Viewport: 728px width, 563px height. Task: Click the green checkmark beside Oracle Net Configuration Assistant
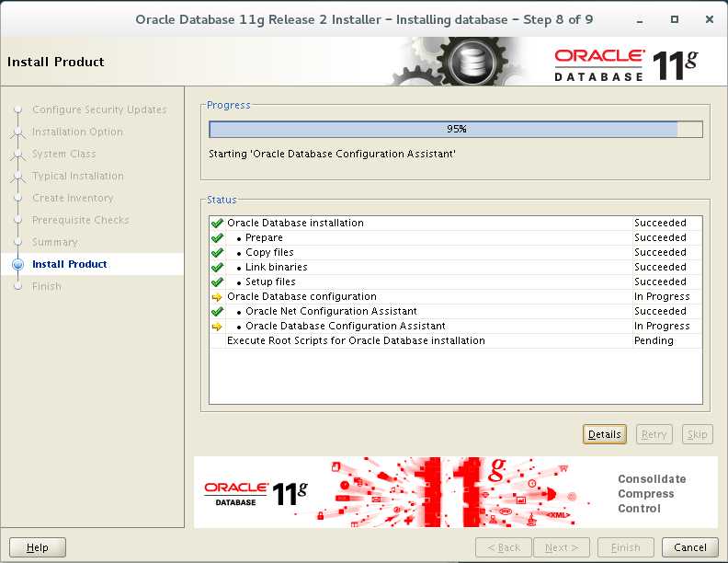[217, 312]
